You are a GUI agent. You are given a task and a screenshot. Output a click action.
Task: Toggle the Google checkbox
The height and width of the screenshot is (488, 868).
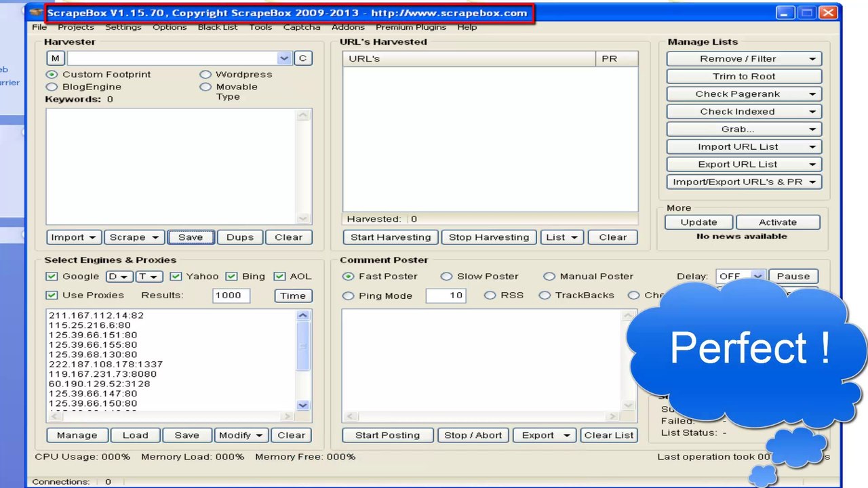(52, 277)
